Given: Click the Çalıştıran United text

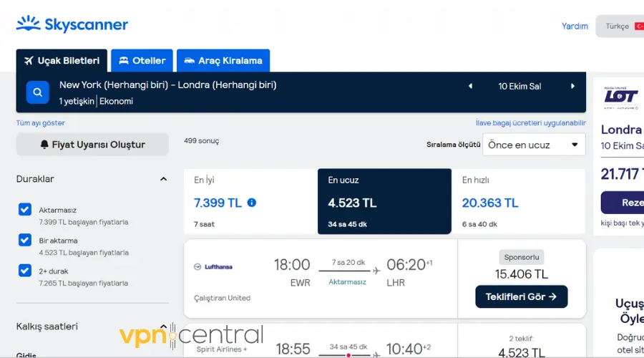Looking at the screenshot, I should tap(223, 298).
